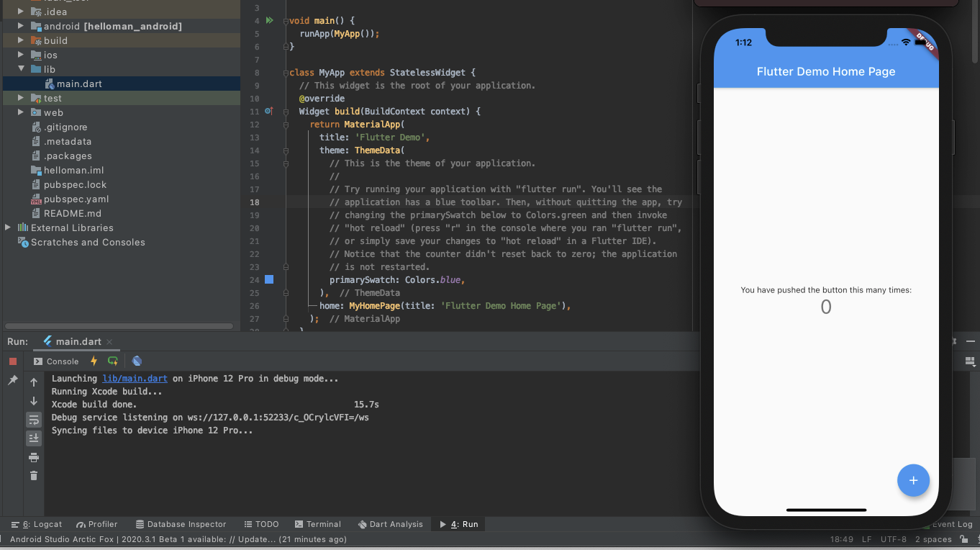Click cursor position 18:49 in status bar
The height and width of the screenshot is (550, 980).
point(842,539)
